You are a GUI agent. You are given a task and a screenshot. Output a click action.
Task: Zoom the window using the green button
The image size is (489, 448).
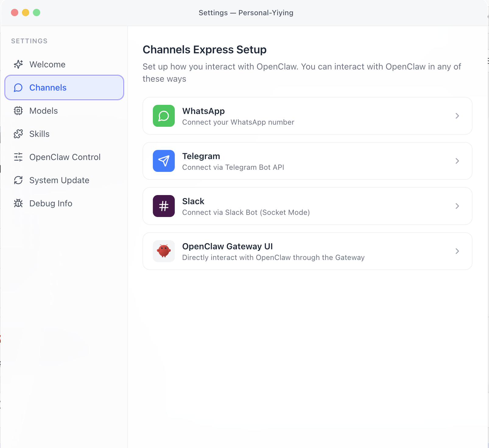(x=37, y=12)
